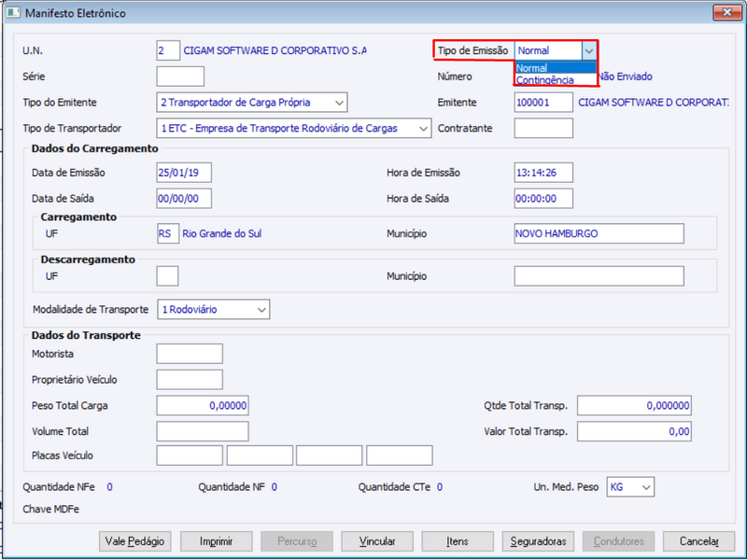Open the Tipo de Emissão dropdown arrow
The image size is (747, 560).
point(589,50)
